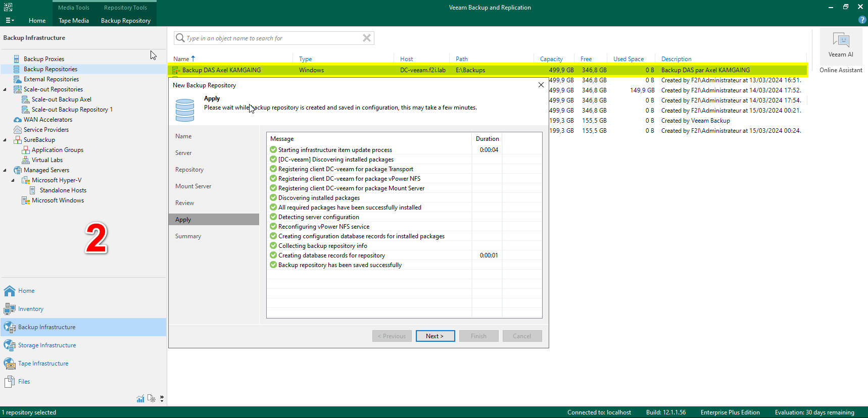This screenshot has width=868, height=418.
Task: Click 'Connected to: localhost' status text
Action: 599,412
